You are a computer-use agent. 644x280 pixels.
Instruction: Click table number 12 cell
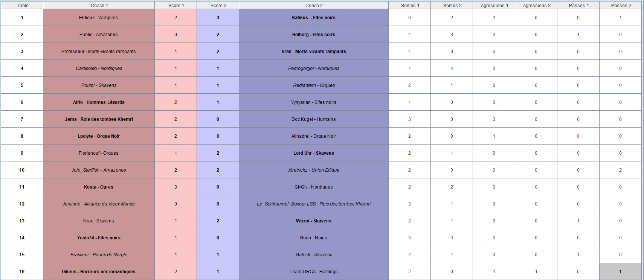point(22,204)
